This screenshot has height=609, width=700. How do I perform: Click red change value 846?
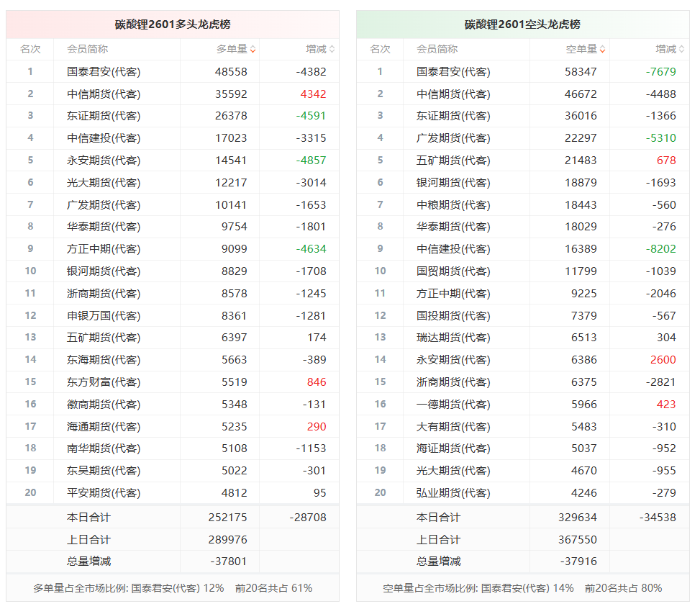click(317, 382)
